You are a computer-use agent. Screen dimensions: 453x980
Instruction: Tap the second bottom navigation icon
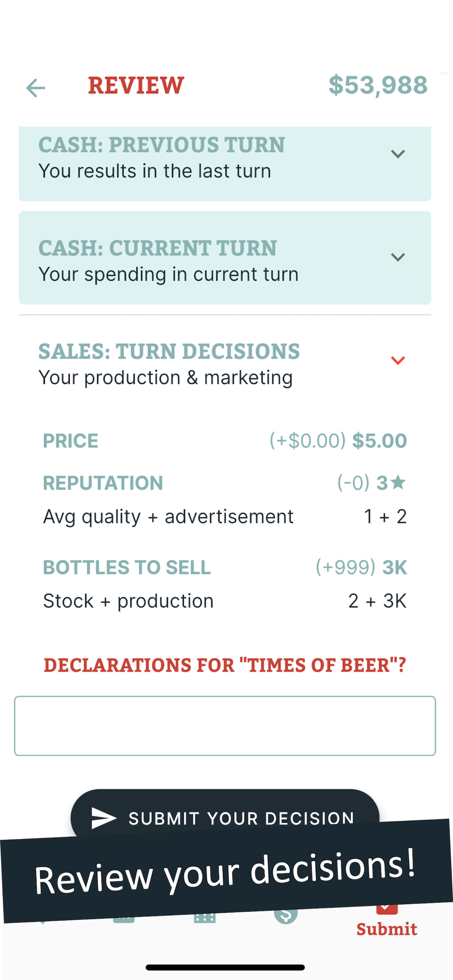point(124,917)
